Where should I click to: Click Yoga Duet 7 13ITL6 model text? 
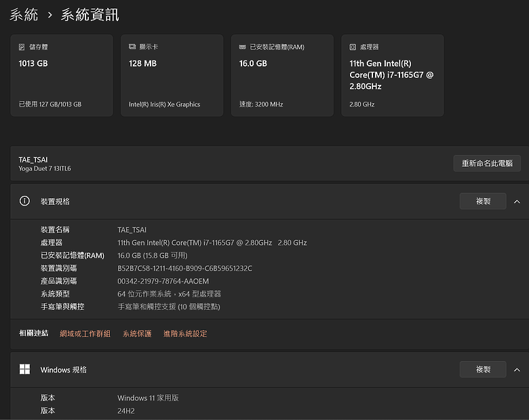click(x=45, y=168)
